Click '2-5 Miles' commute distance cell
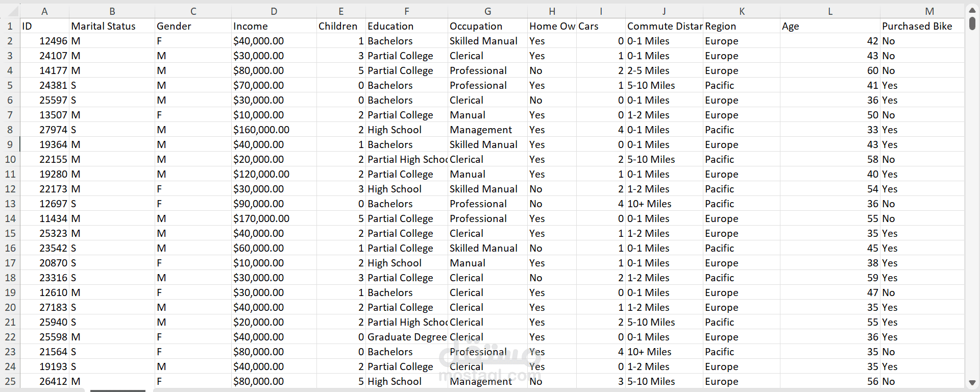 pyautogui.click(x=664, y=70)
